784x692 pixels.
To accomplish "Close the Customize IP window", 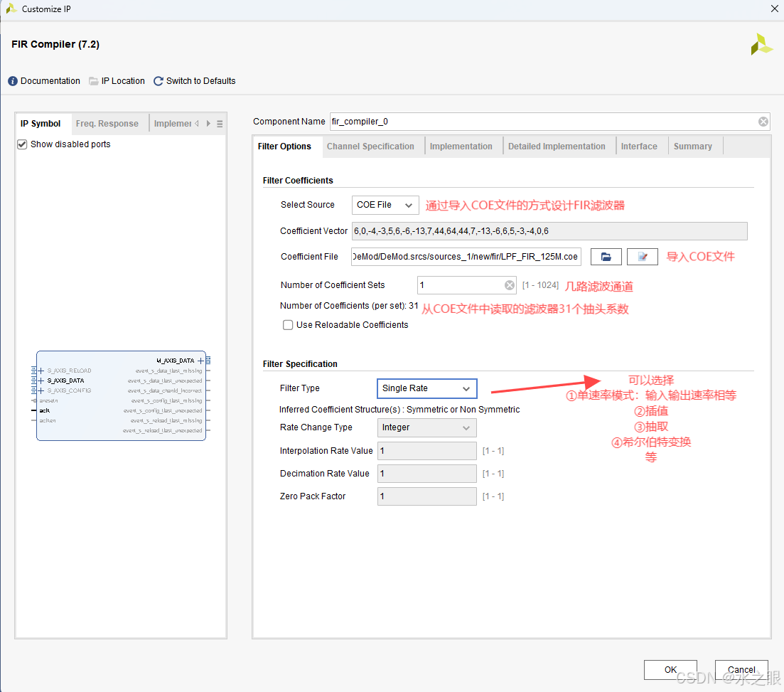I will point(774,9).
